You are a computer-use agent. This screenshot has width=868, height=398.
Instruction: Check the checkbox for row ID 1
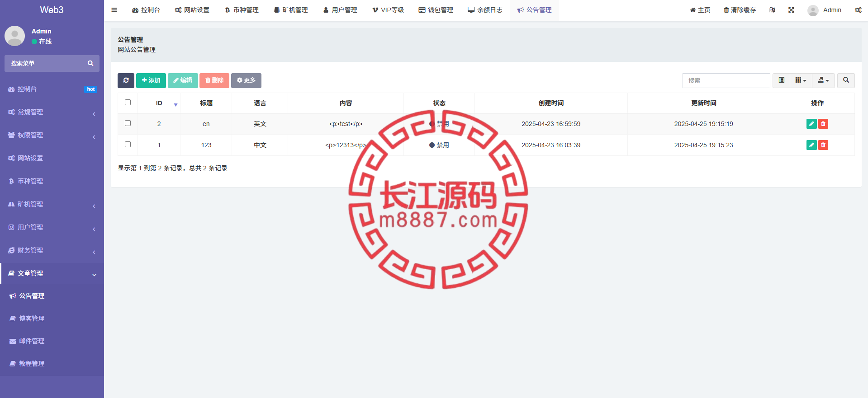coord(128,145)
